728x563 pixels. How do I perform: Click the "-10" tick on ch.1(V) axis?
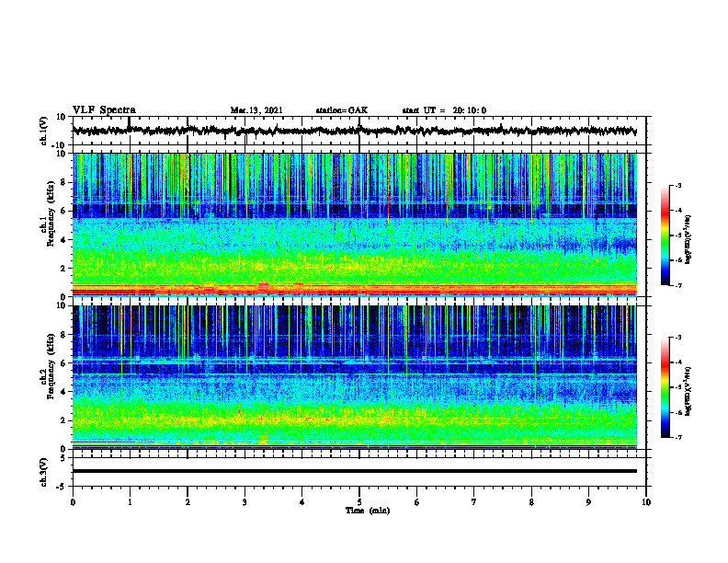click(60, 145)
